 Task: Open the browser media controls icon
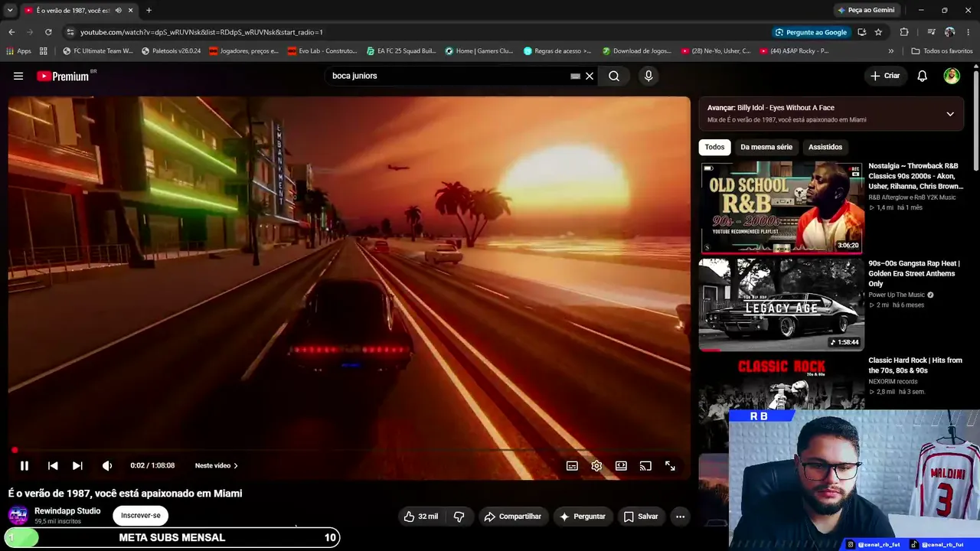click(931, 32)
